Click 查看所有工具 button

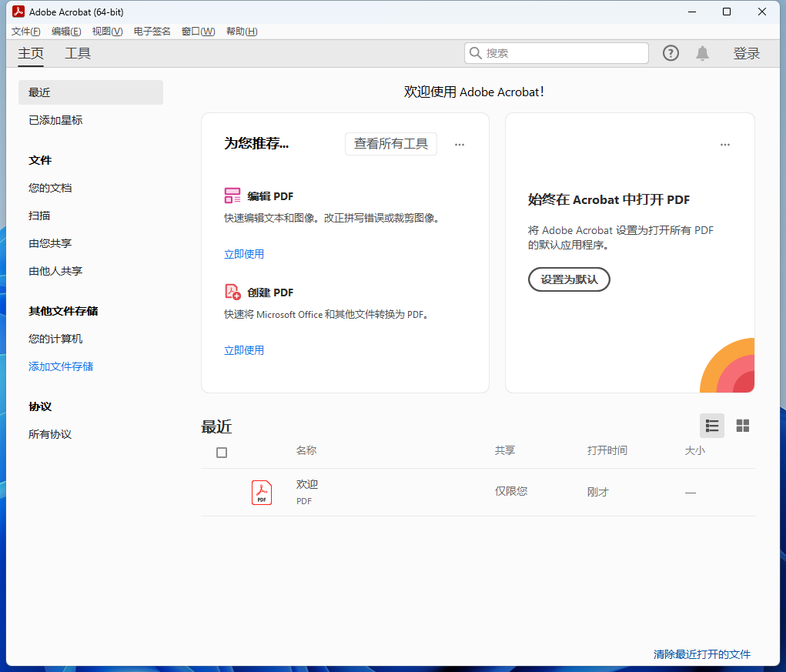coord(390,144)
